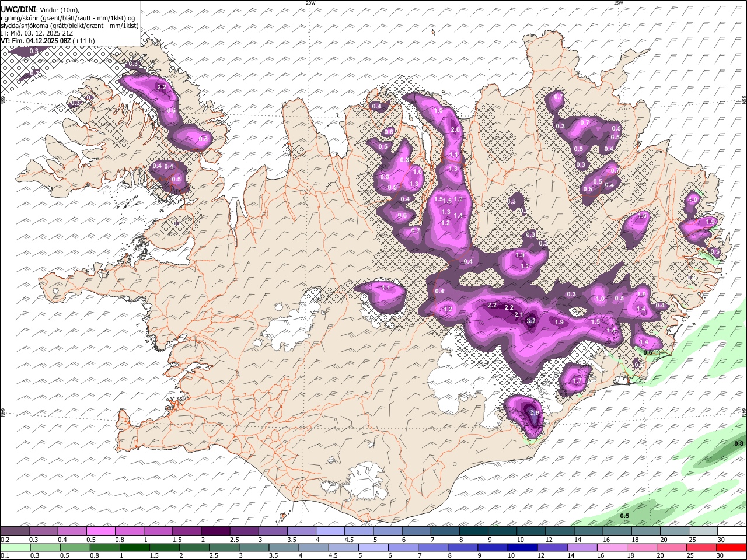
Task: Pick the palest green 0.1–0.3 swatch, lower scale
Action: pos(15,547)
